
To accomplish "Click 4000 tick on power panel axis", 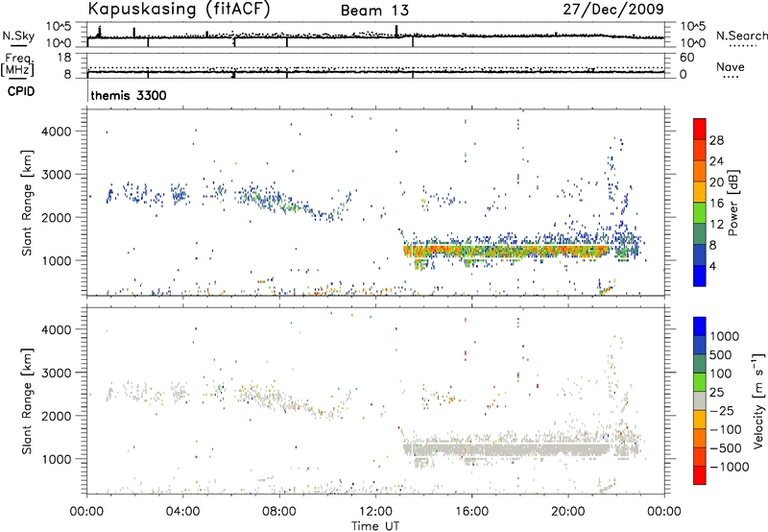I will (x=57, y=132).
